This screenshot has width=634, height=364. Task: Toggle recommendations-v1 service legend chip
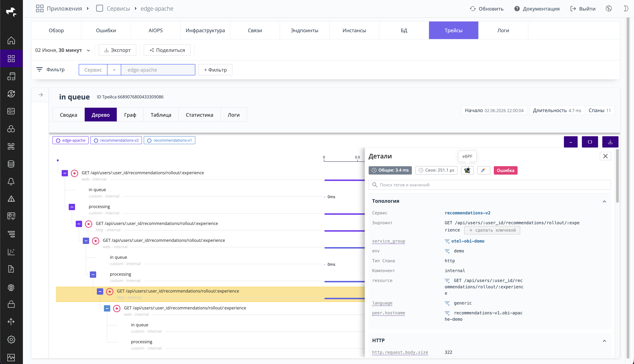pyautogui.click(x=170, y=140)
